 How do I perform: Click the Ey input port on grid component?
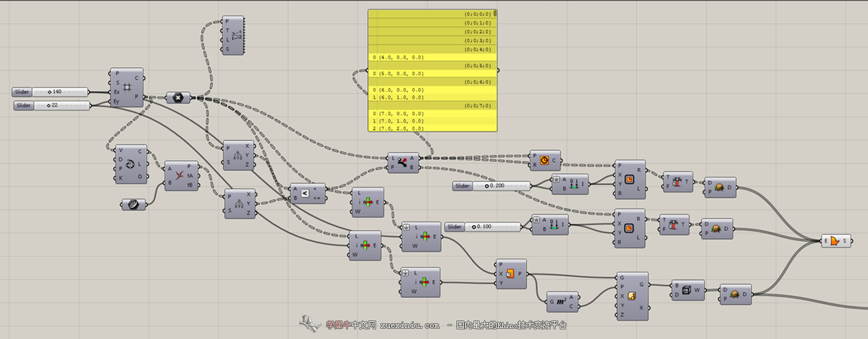[x=116, y=101]
